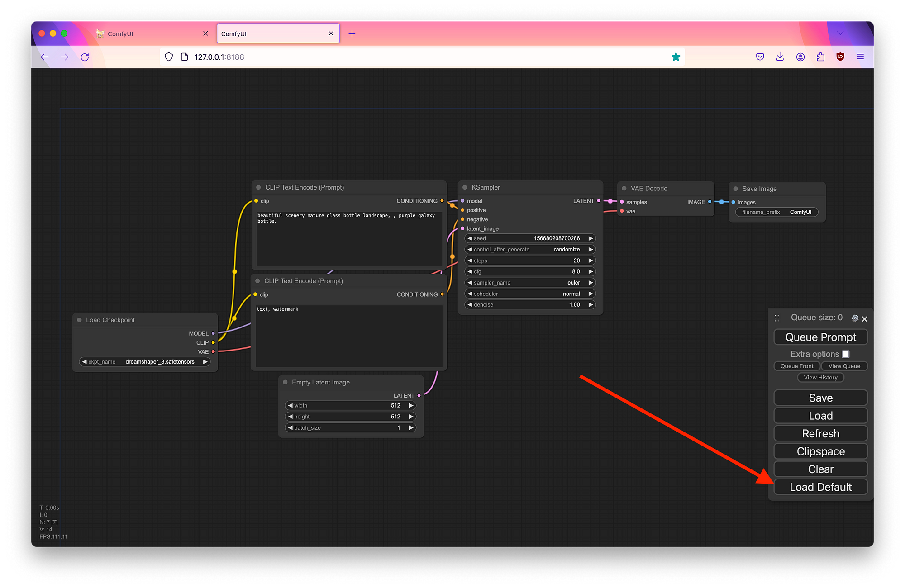Open the scheduler normal dropdown
Image resolution: width=905 pixels, height=588 pixels.
tap(530, 294)
